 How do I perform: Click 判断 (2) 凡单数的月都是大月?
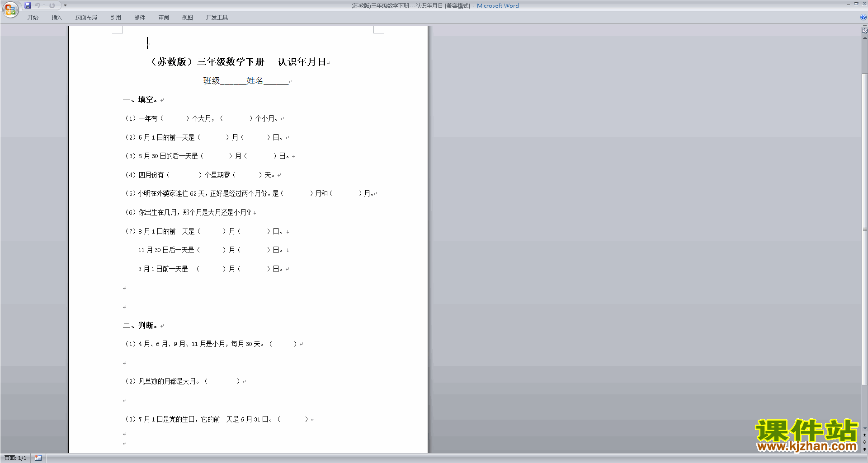pyautogui.click(x=182, y=381)
